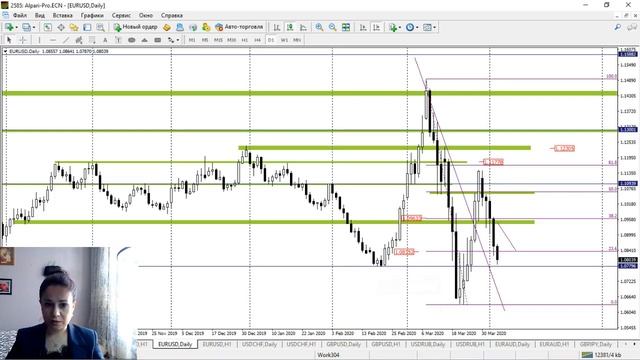This screenshot has width=640, height=360.
Task: Expand the arrows objects dropdown
Action: 178,40
